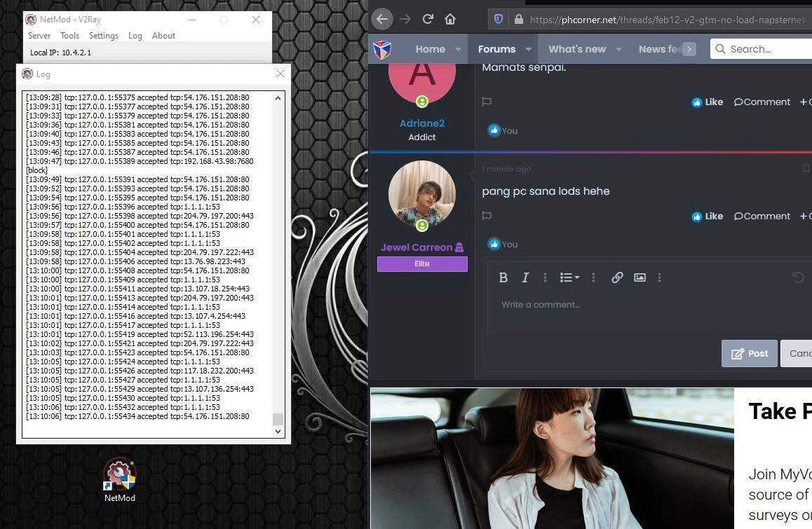Image resolution: width=812 pixels, height=529 pixels.
Task: Insert an image in the comment
Action: [640, 277]
